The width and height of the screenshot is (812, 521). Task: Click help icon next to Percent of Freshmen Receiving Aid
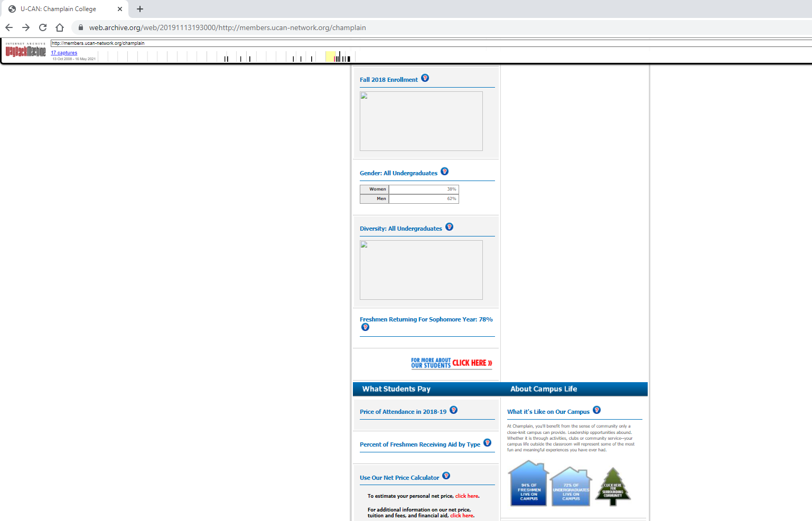click(x=487, y=443)
